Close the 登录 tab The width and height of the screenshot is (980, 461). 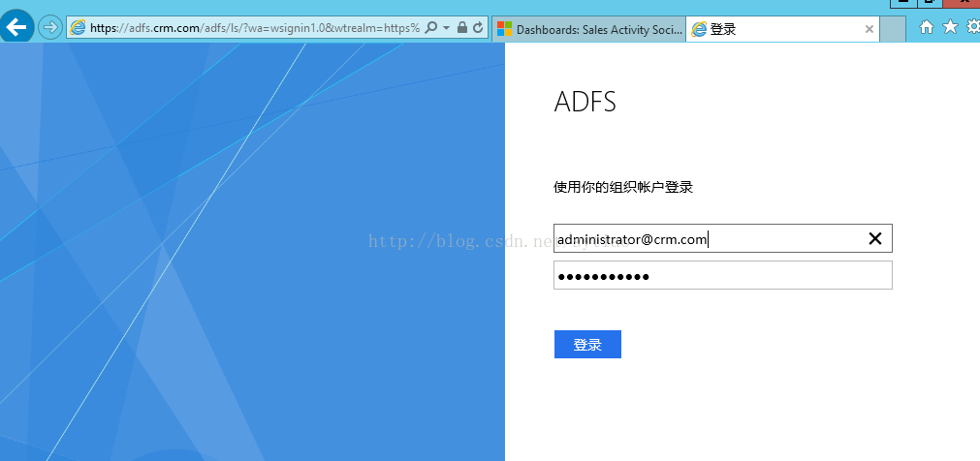[869, 29]
